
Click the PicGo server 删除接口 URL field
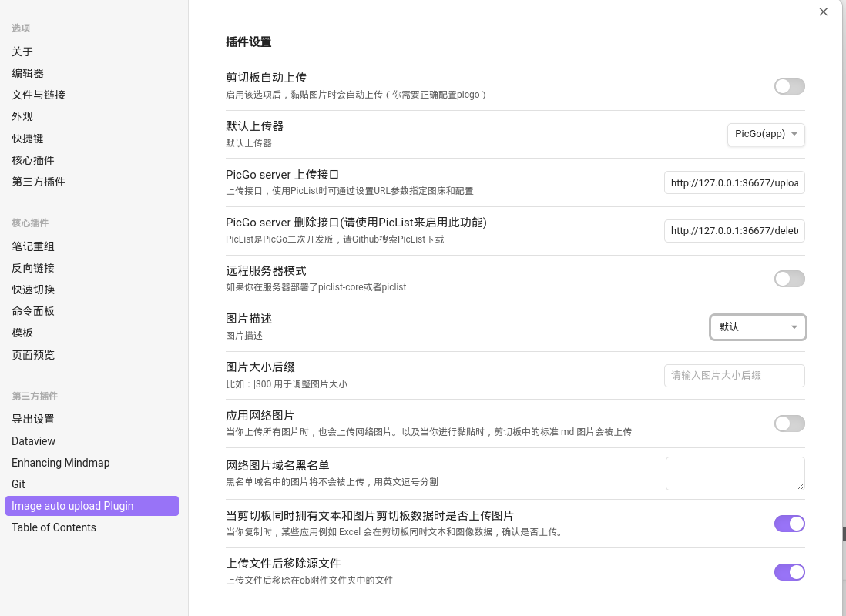tap(734, 230)
